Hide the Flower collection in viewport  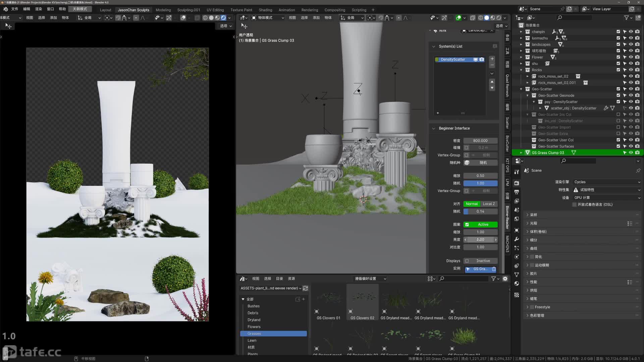click(631, 57)
